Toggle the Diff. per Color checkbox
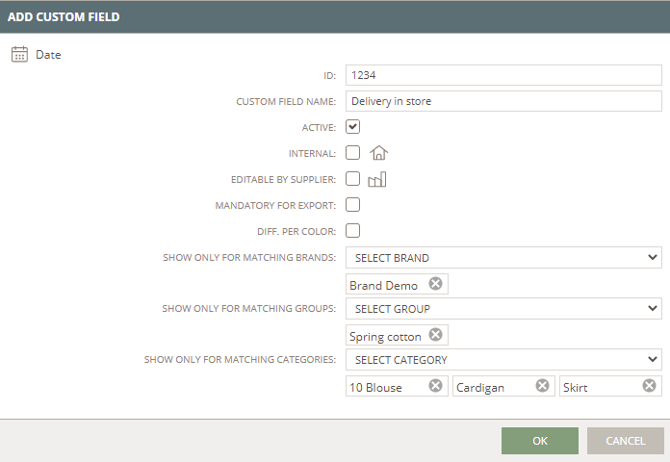 click(353, 231)
